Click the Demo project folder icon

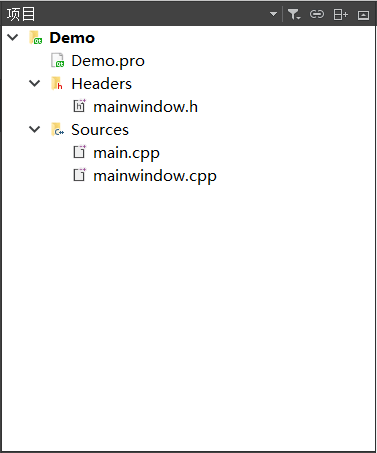pyautogui.click(x=35, y=37)
